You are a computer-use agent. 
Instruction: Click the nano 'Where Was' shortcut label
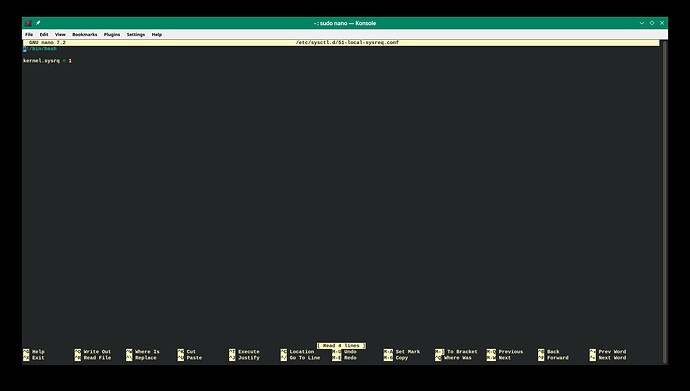coord(458,358)
